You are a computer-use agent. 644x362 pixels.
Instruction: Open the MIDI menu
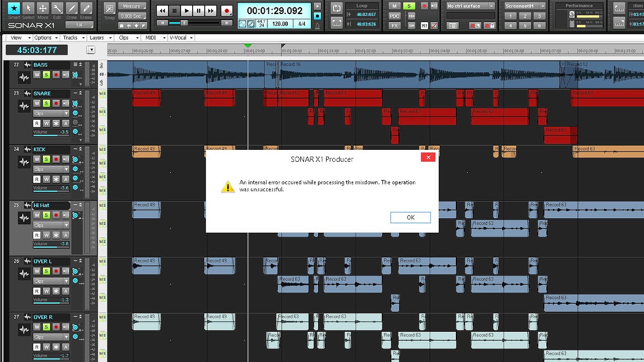(153, 38)
